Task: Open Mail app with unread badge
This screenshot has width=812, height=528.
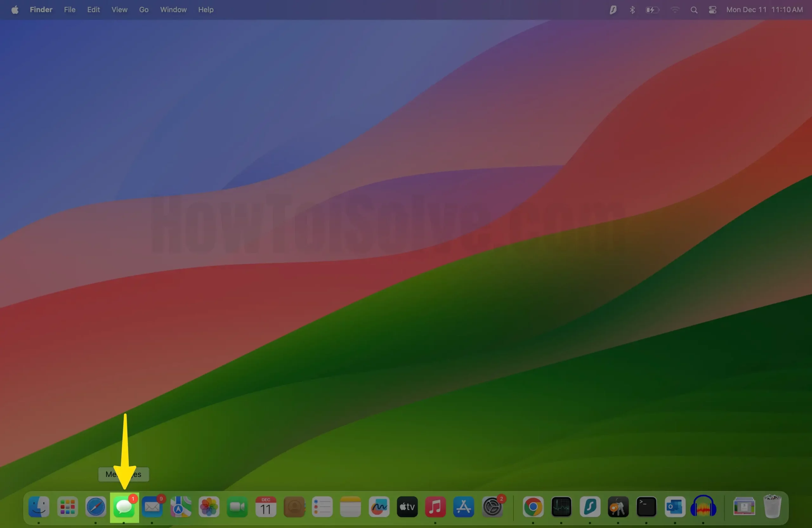Action: tap(152, 507)
